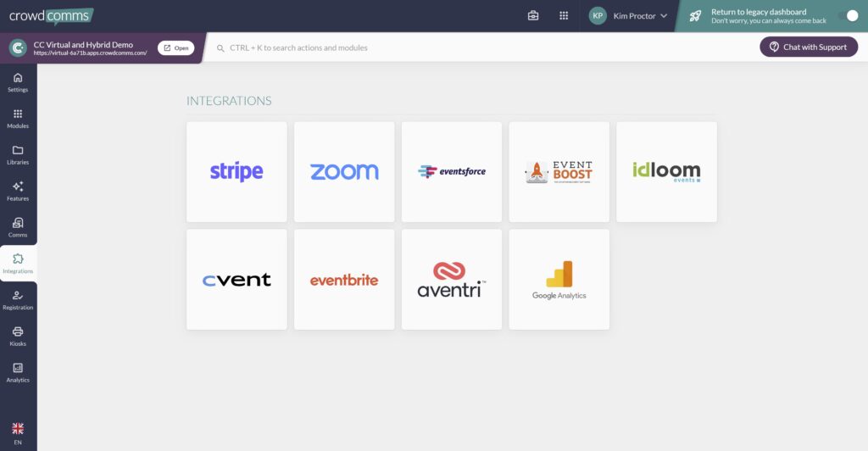This screenshot has height=451, width=868.
Task: Open the Stripe integration tile
Action: (236, 172)
